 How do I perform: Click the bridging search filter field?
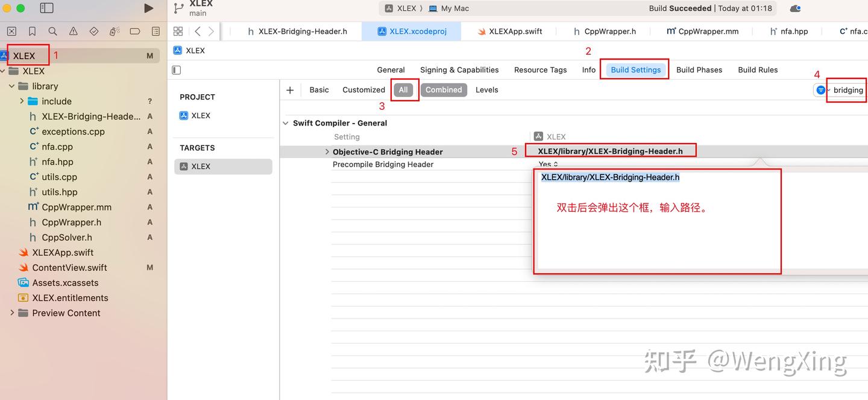tap(848, 90)
